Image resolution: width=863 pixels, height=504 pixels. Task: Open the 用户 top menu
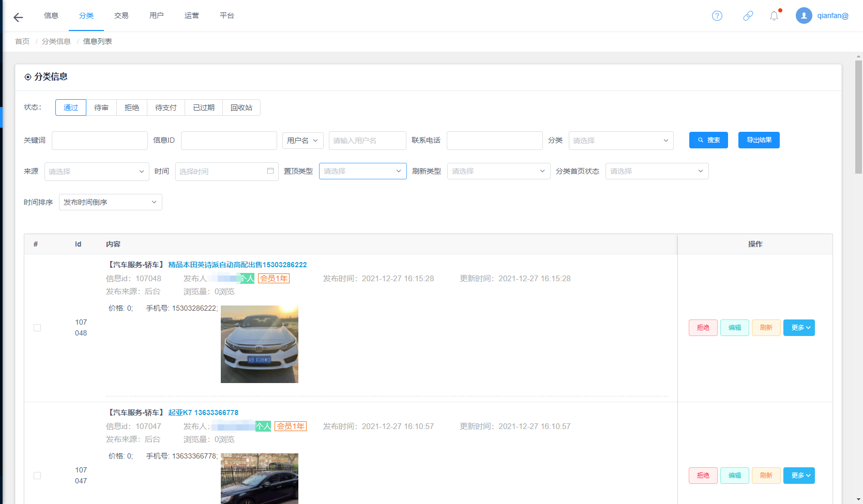(x=157, y=16)
